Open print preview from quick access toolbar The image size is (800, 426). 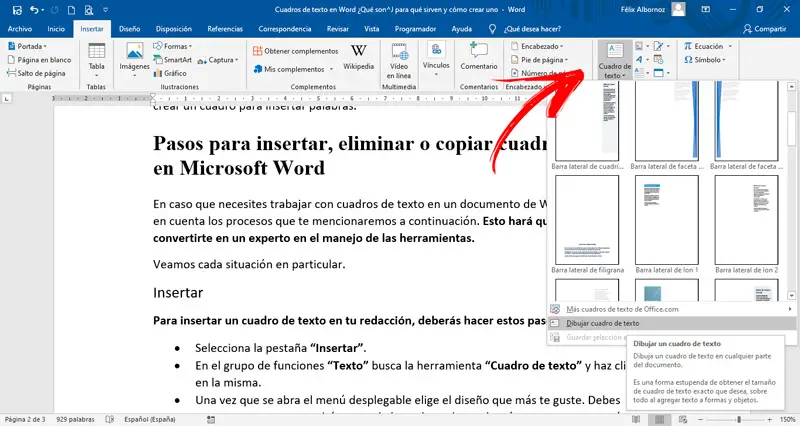click(89, 10)
